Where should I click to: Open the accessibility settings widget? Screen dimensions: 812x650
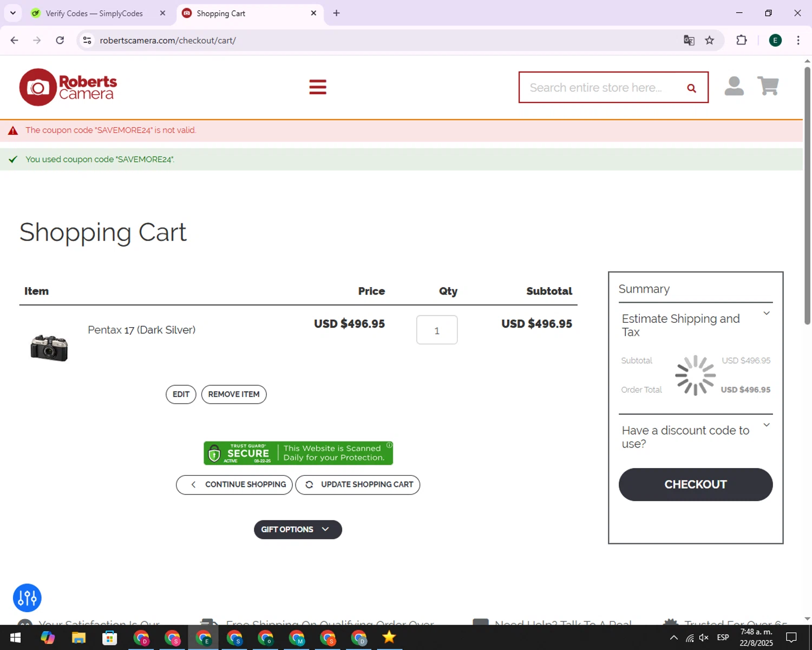pyautogui.click(x=27, y=598)
